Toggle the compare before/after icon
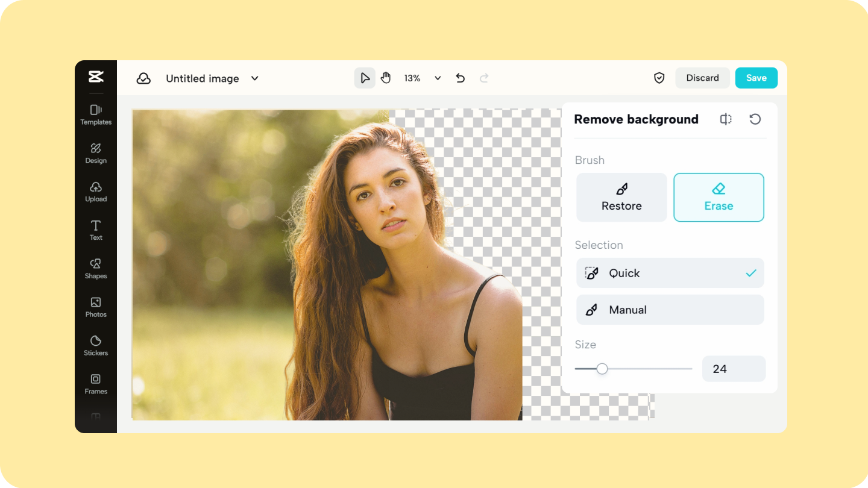 [726, 119]
